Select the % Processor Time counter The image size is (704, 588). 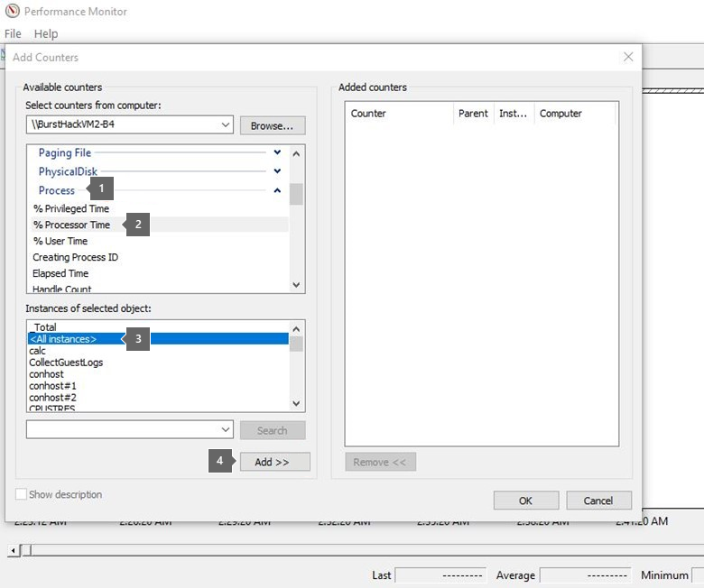click(x=72, y=225)
